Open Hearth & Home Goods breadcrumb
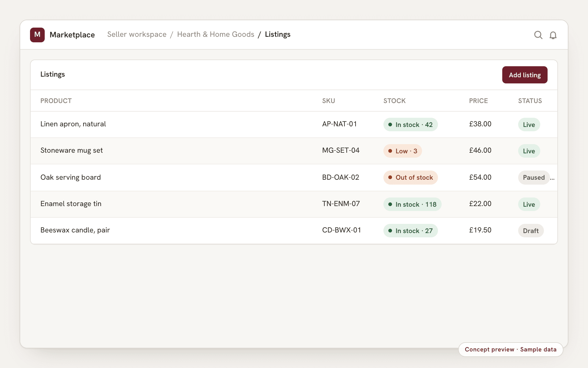588x368 pixels. pos(216,34)
